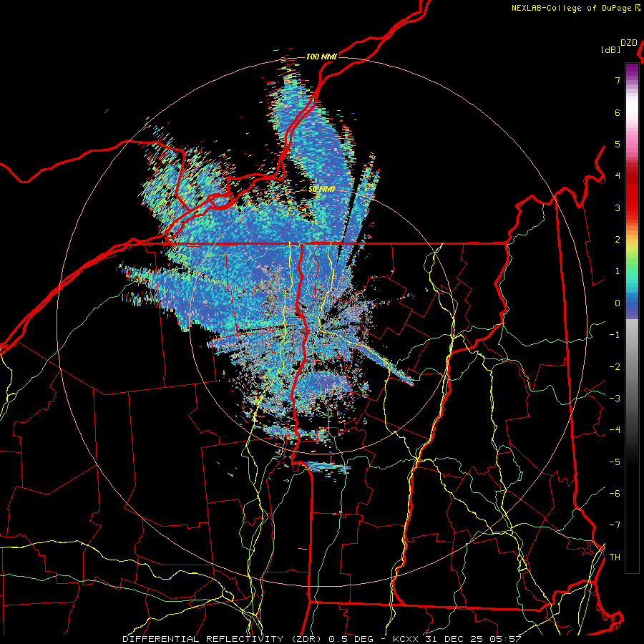
Task: Click the 2 tick label on ZDR scale
Action: pos(618,240)
